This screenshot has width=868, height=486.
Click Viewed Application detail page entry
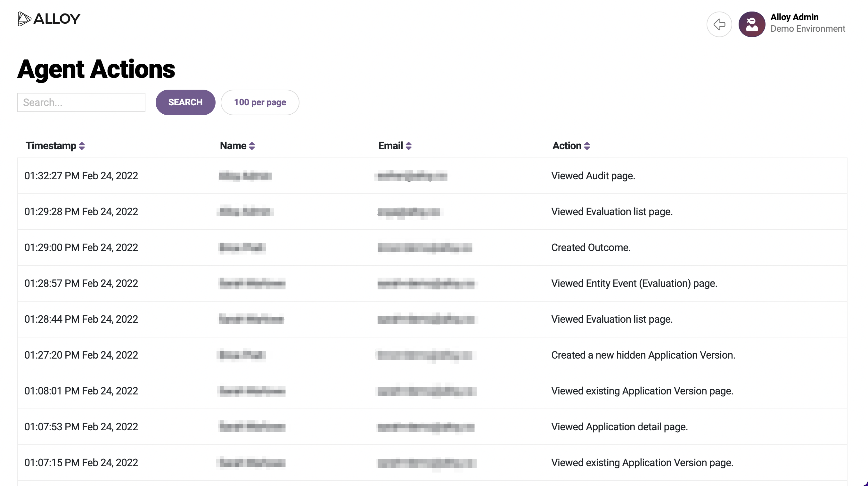click(619, 427)
